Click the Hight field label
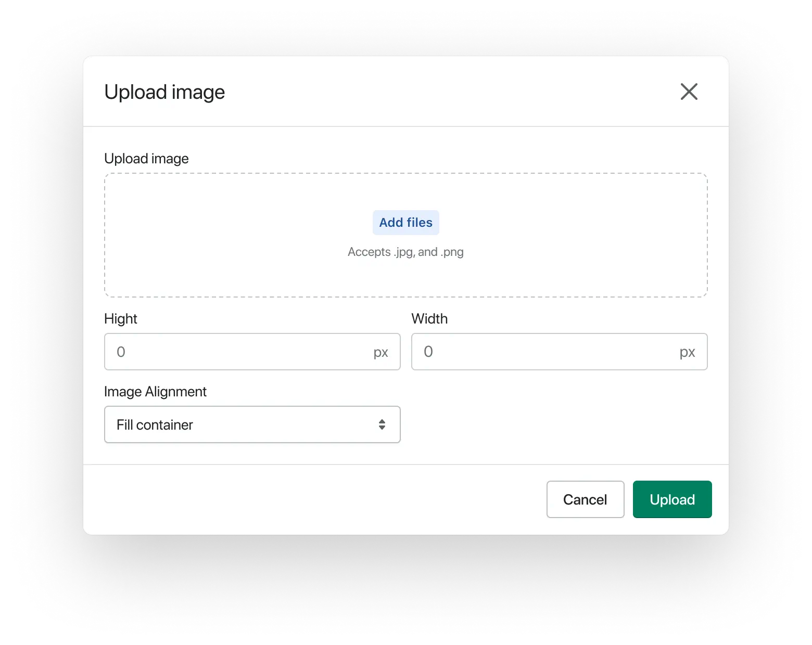The image size is (812, 645). click(x=121, y=319)
